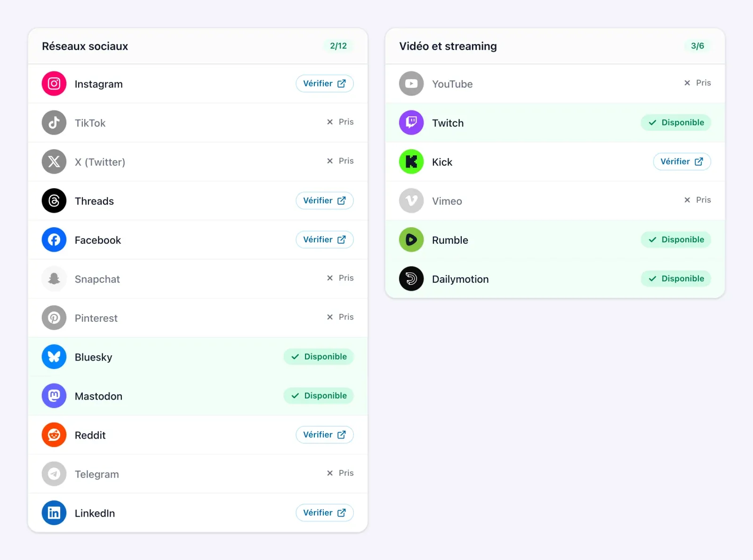
Task: Click the 3/6 counter badge
Action: click(x=697, y=46)
